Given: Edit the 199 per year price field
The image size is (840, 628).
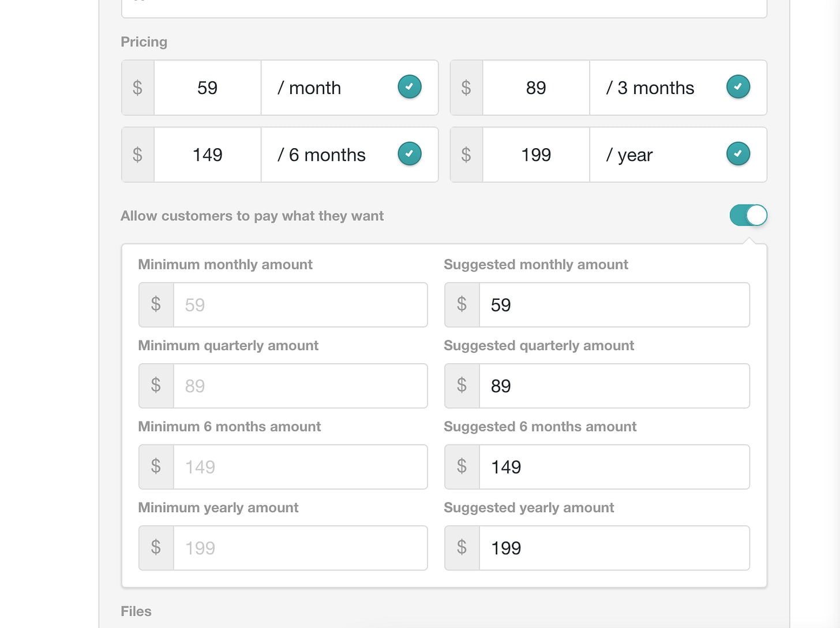Looking at the screenshot, I should [536, 155].
